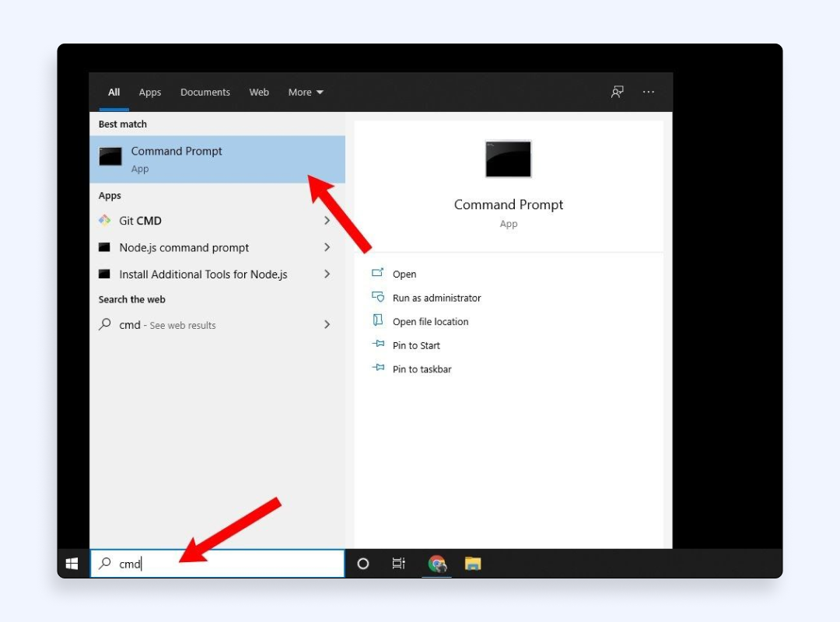Click the Pin to taskbar pin icon
Screen dimensions: 840x622
click(378, 368)
